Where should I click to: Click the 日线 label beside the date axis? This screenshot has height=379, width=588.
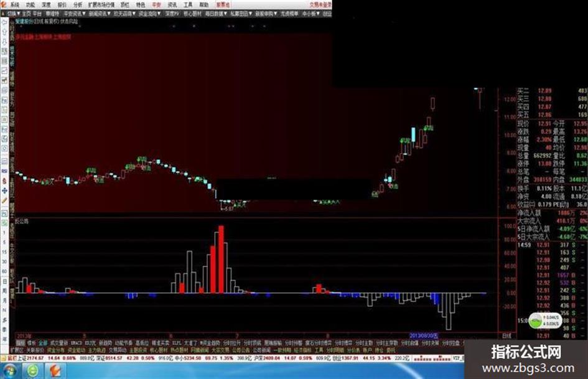click(x=506, y=335)
